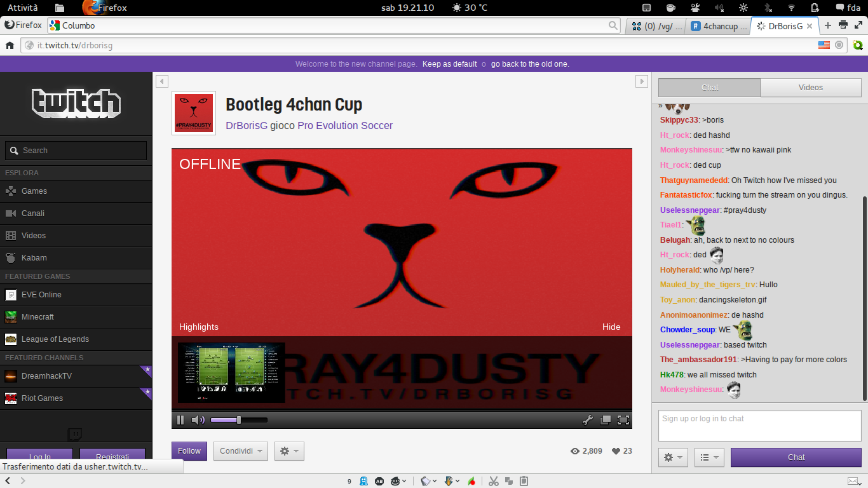The width and height of the screenshot is (868, 488).
Task: Adjust the video player volume slider
Action: [x=239, y=419]
